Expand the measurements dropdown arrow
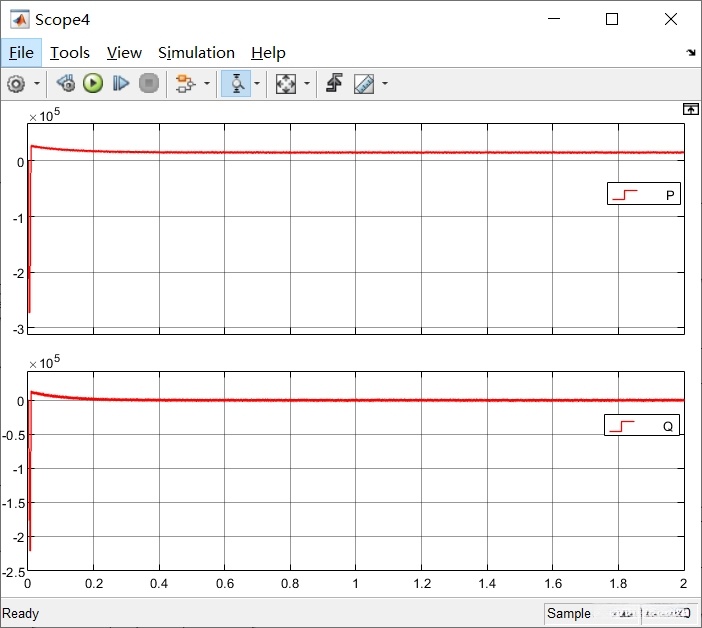The height and width of the screenshot is (628, 702). [x=385, y=84]
